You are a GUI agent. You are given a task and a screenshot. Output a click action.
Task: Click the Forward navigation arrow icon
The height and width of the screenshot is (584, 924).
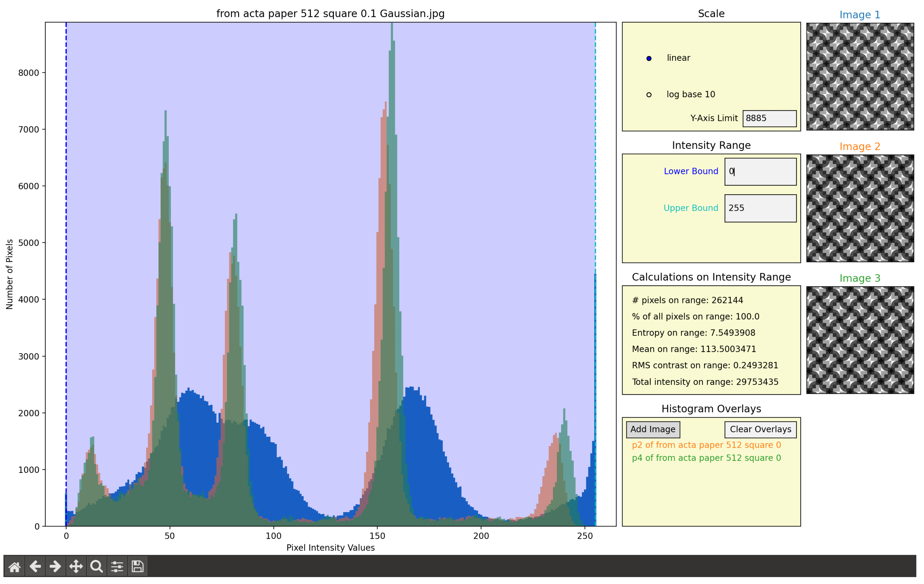tap(56, 566)
